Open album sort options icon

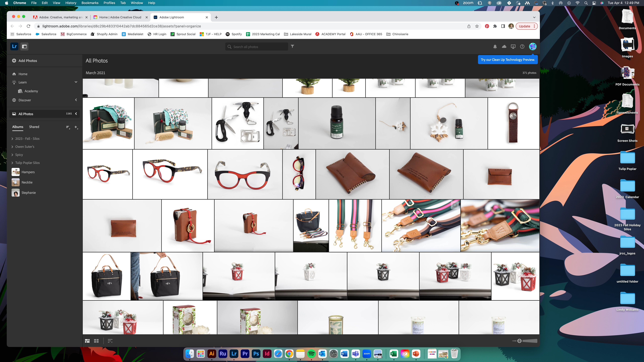[68, 127]
